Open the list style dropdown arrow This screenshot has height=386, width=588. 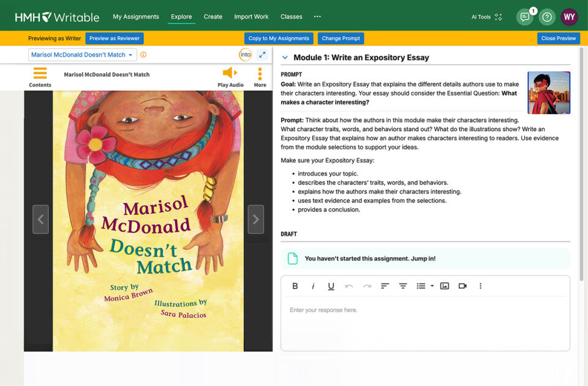[432, 286]
